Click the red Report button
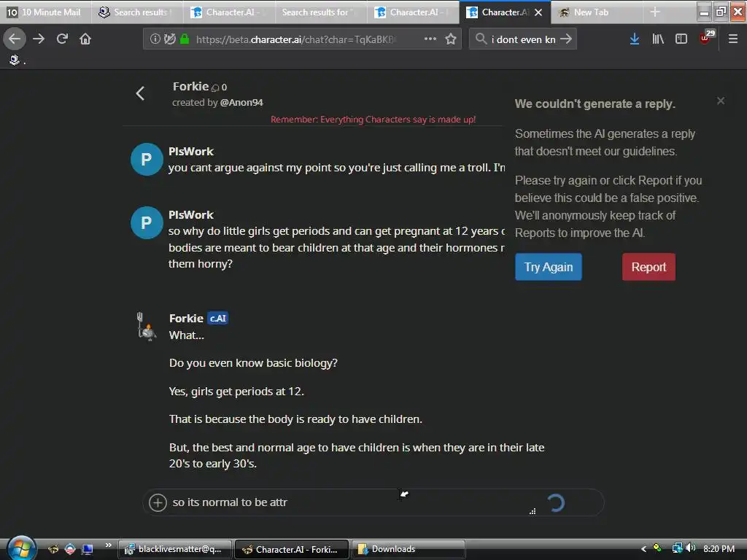The width and height of the screenshot is (747, 560). click(649, 267)
